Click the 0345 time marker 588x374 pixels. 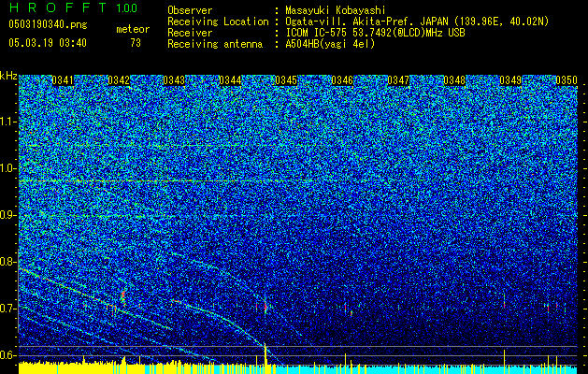point(286,80)
